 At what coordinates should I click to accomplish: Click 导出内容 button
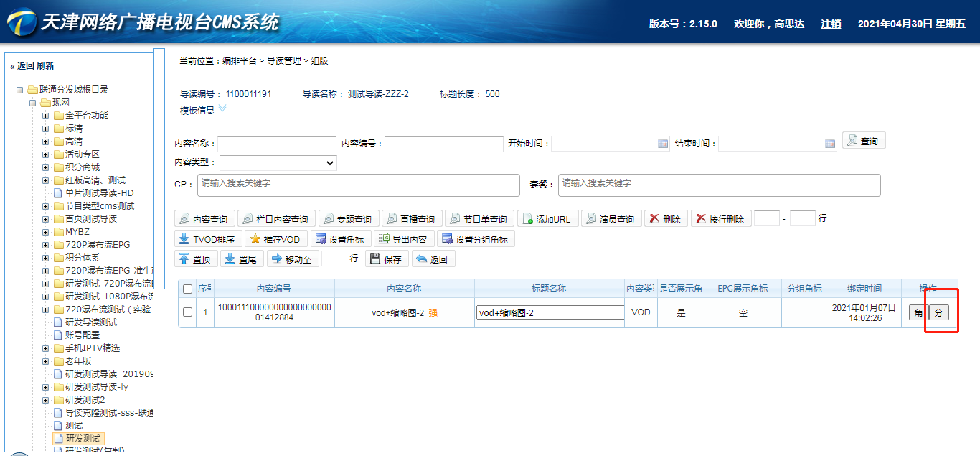404,239
